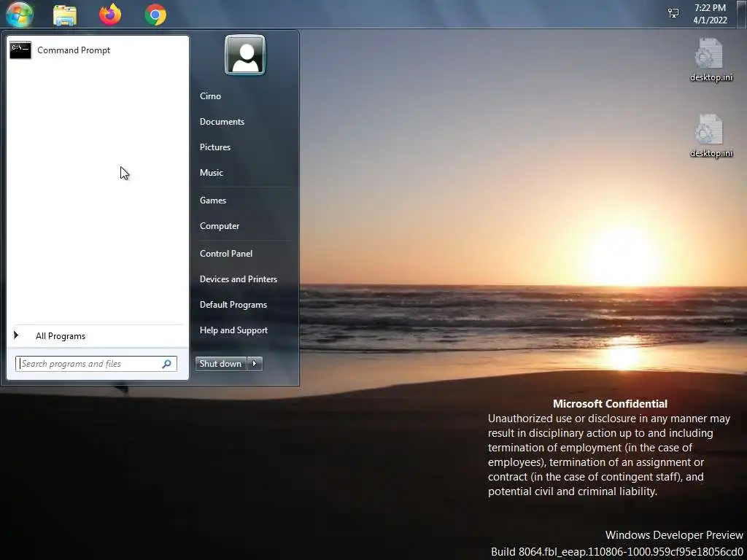
Task: Launch Google Chrome from the taskbar
Action: pos(155,15)
